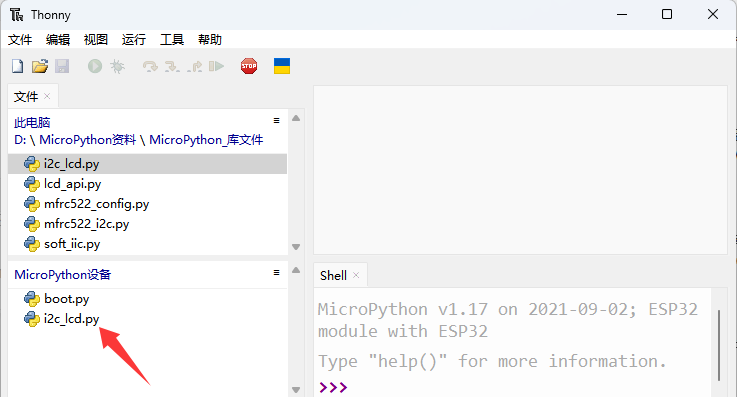
Task: Stop the backend with red STOP icon
Action: coord(249,66)
